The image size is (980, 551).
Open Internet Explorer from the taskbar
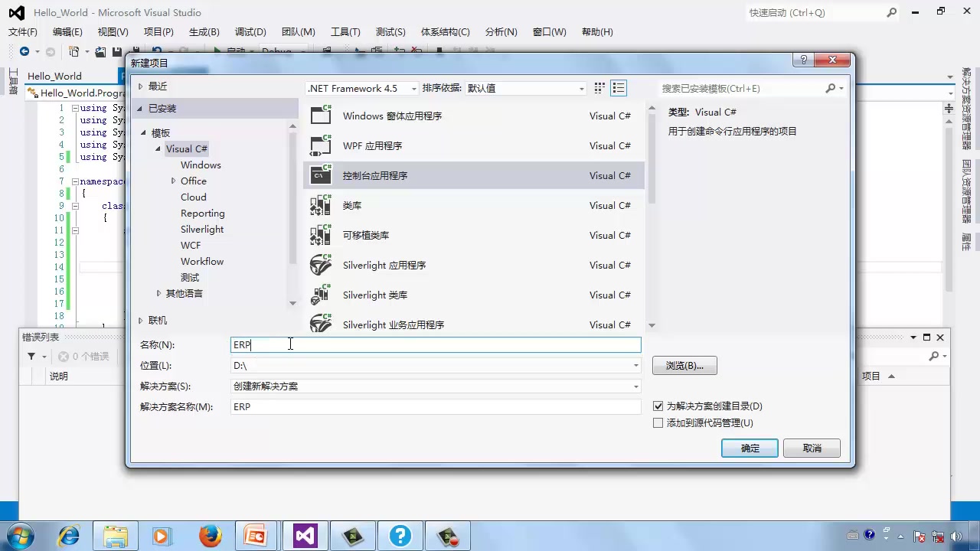[x=69, y=536]
